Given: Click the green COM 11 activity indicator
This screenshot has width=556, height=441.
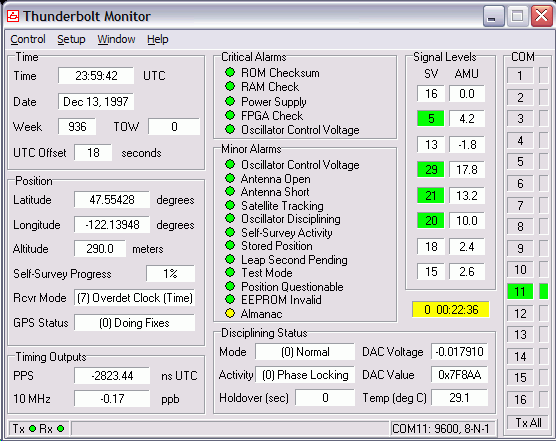Looking at the screenshot, I should 544,292.
